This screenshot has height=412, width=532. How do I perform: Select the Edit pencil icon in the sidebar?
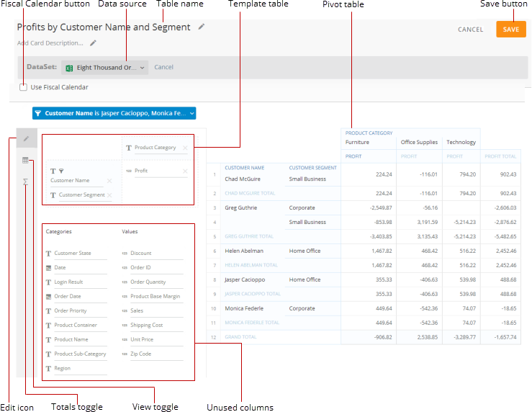pos(26,138)
